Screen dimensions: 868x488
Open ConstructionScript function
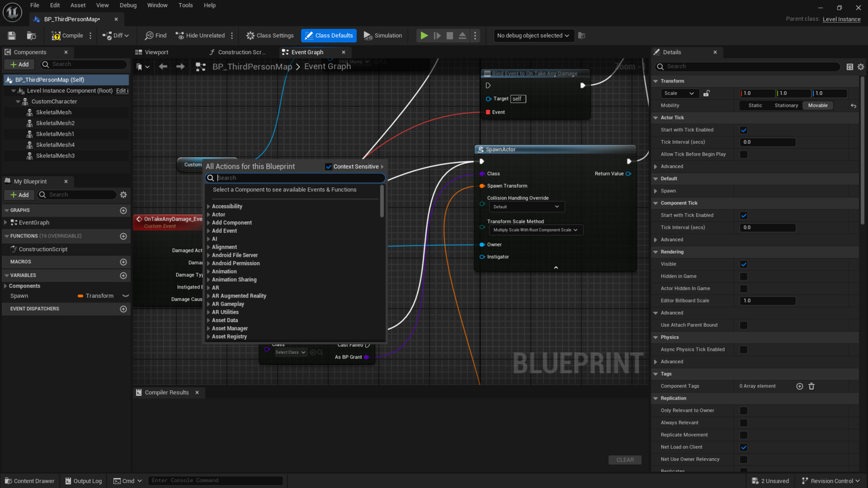pyautogui.click(x=43, y=249)
